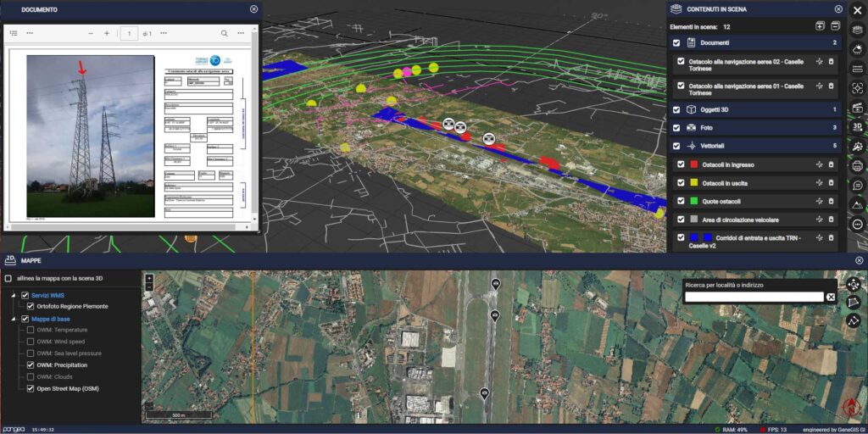This screenshot has height=434, width=868.
Task: Collapse all scene groups using header icon
Action: tap(835, 27)
